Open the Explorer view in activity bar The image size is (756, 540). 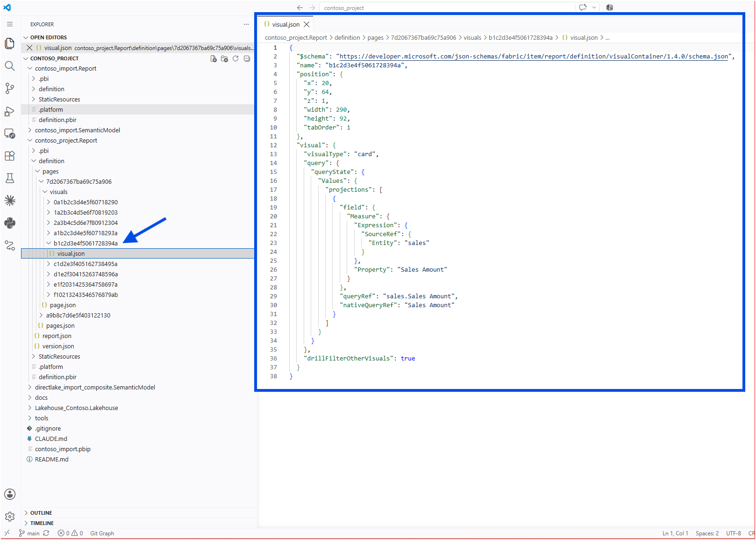pos(10,43)
